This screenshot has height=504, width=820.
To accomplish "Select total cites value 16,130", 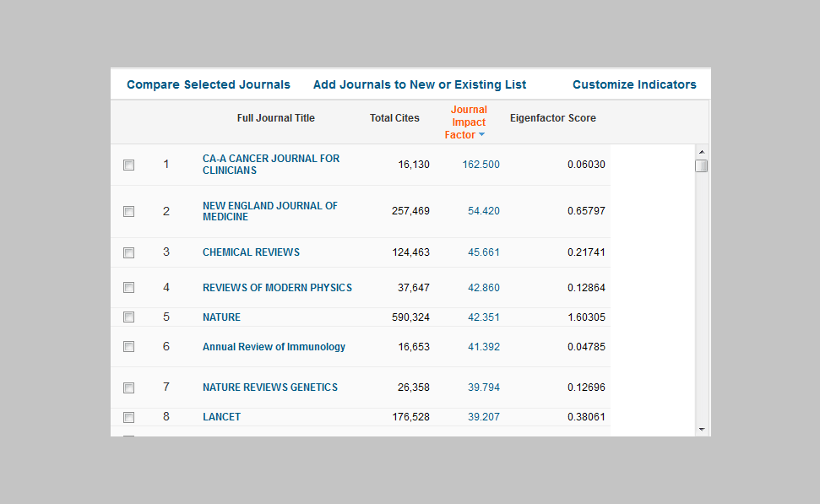I will point(414,165).
